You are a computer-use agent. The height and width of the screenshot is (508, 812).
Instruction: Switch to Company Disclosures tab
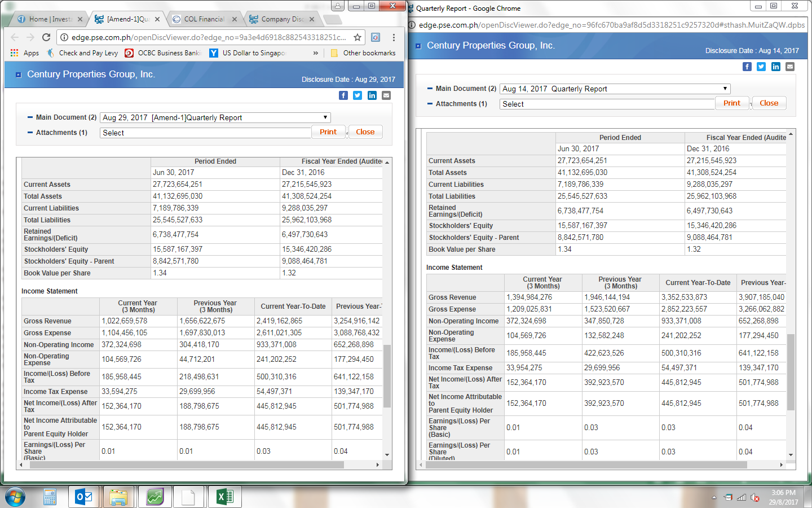point(282,19)
